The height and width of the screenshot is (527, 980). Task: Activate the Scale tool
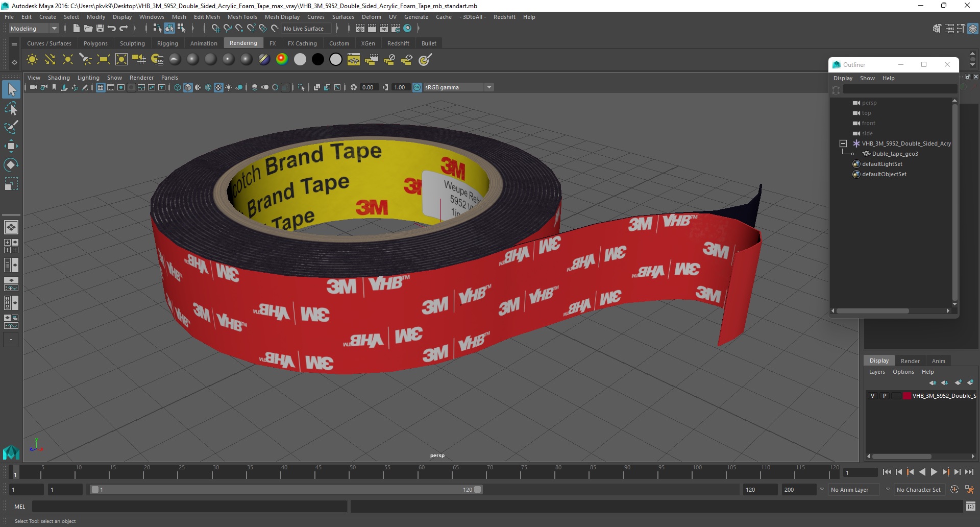pos(11,184)
